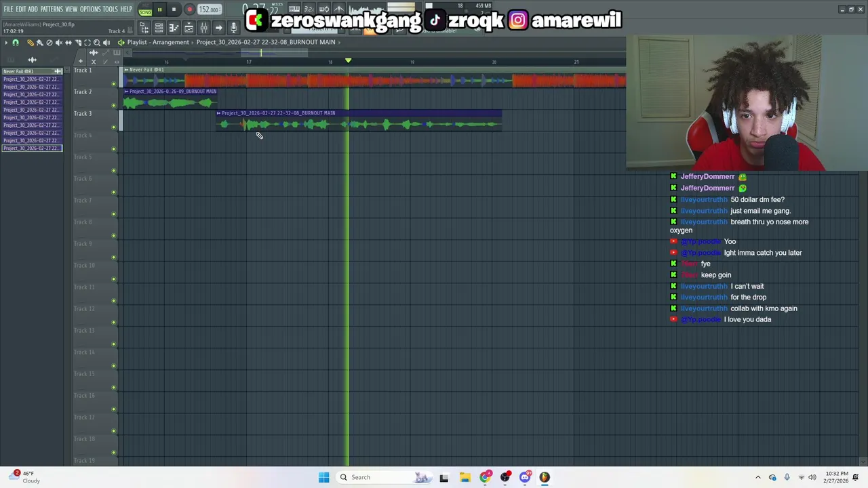868x488 pixels.
Task: Click the piano keys pattern filter icon
Action: pos(11,60)
